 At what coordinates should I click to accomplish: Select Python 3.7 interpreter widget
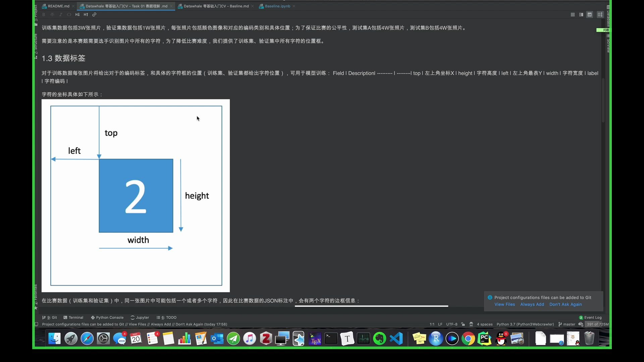pyautogui.click(x=525, y=324)
